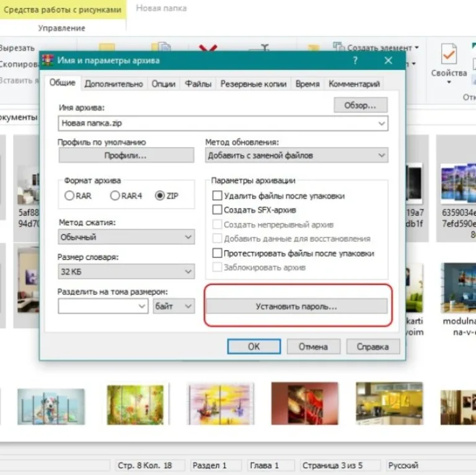
Task: Select the dog painting thumbnail
Action: click(51, 406)
